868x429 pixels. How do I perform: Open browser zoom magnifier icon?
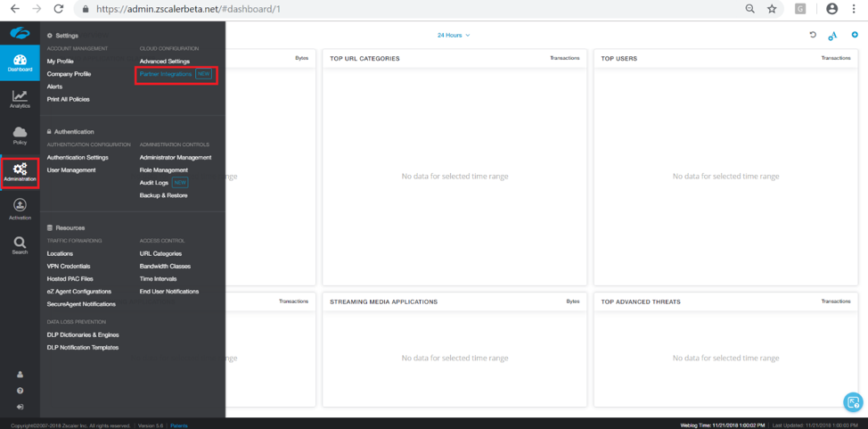pos(750,9)
